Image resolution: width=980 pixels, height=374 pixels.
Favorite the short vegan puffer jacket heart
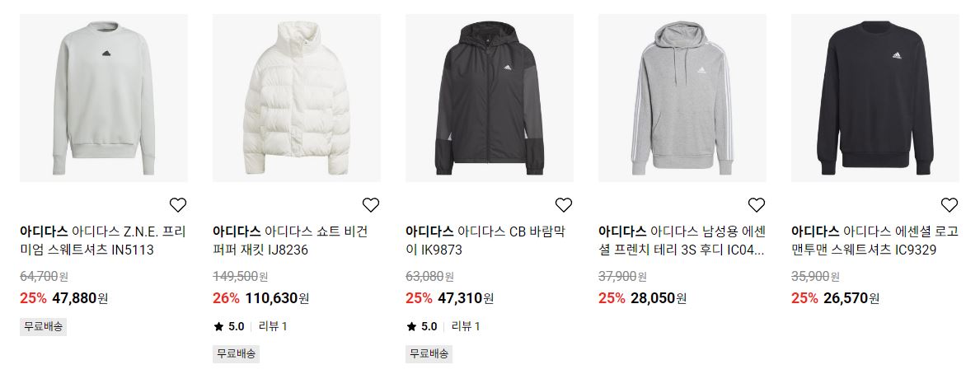click(x=371, y=205)
